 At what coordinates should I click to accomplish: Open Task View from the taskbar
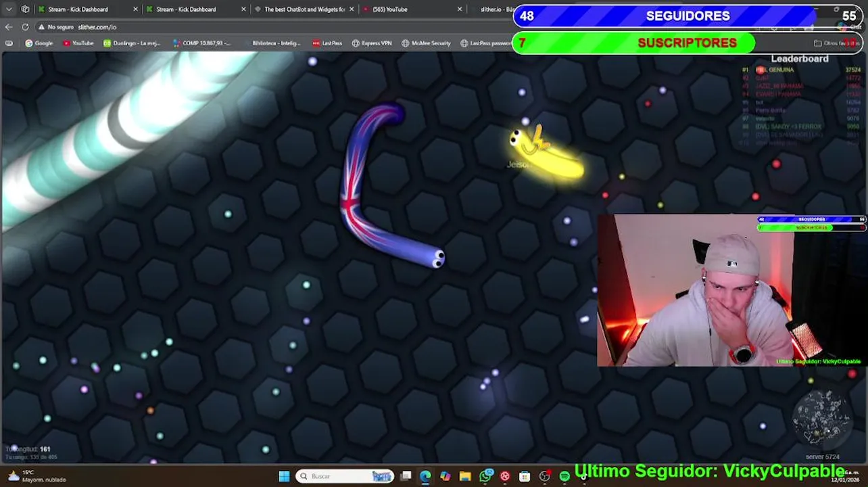406,477
